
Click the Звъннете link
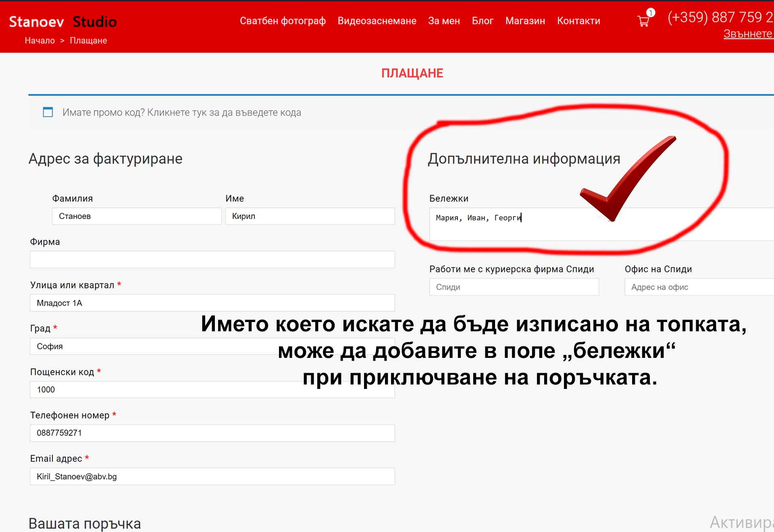point(747,34)
